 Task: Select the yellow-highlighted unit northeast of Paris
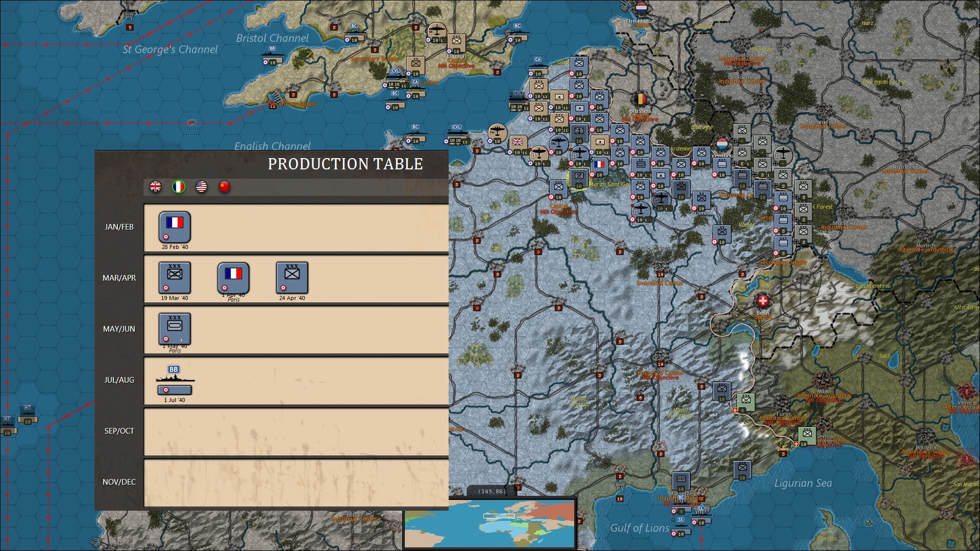[579, 179]
